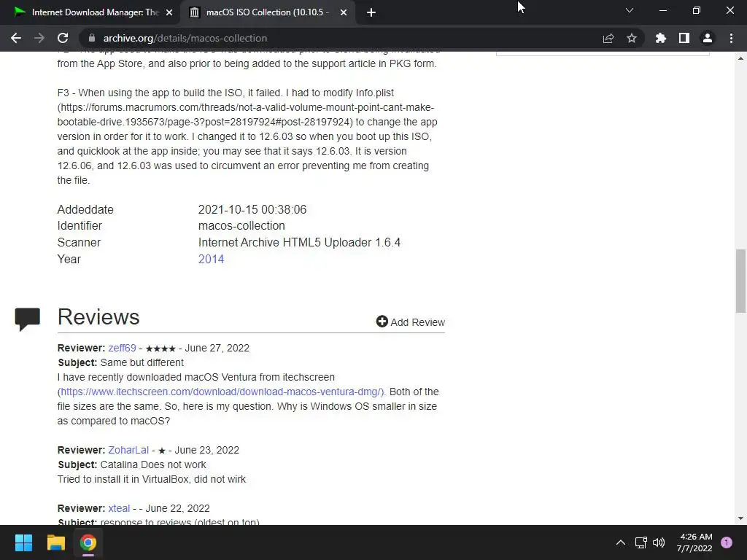Viewport: 747px width, 560px height.
Task: Click subject Same but different
Action: coord(142,363)
